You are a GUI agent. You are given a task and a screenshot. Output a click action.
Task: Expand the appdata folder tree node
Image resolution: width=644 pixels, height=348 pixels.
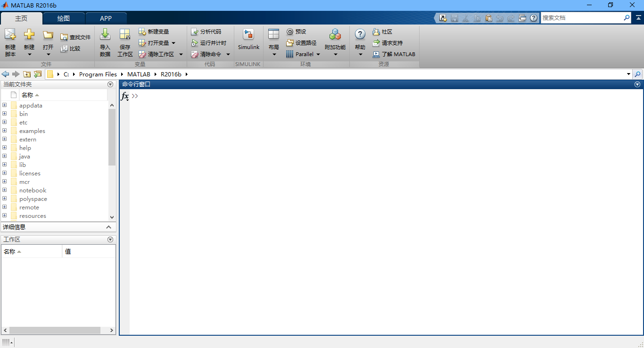point(5,106)
